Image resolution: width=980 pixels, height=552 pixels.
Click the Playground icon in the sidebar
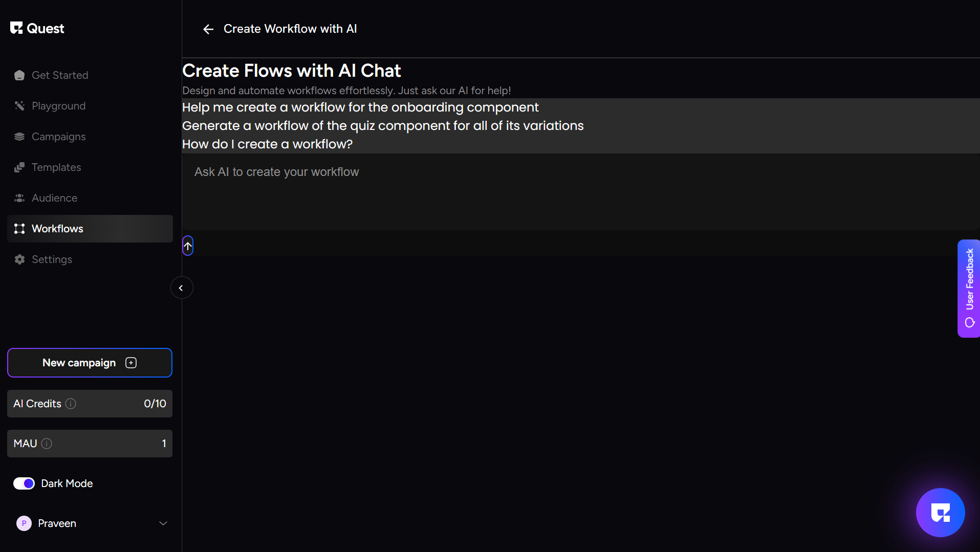[x=19, y=106]
